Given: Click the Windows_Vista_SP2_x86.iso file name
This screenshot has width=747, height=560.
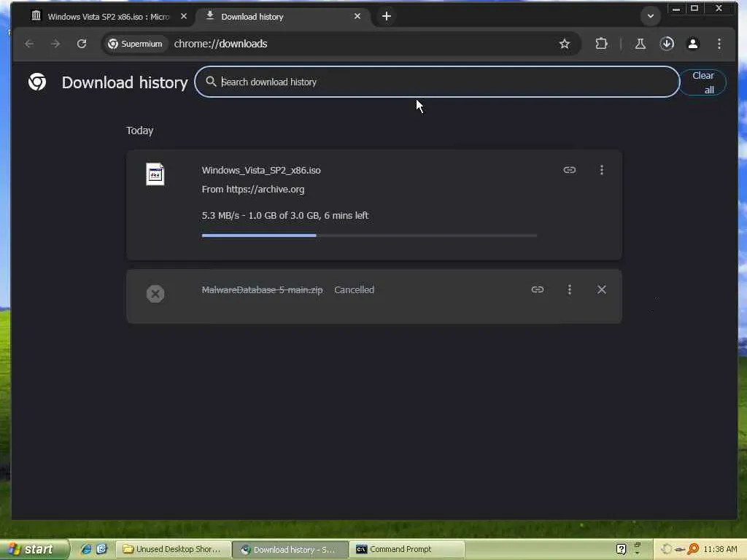Looking at the screenshot, I should pyautogui.click(x=261, y=170).
